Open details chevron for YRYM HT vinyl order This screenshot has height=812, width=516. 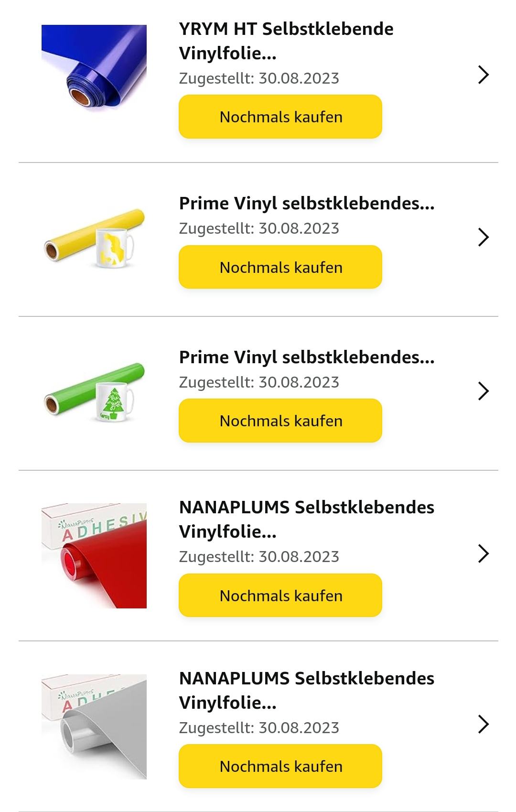click(484, 75)
